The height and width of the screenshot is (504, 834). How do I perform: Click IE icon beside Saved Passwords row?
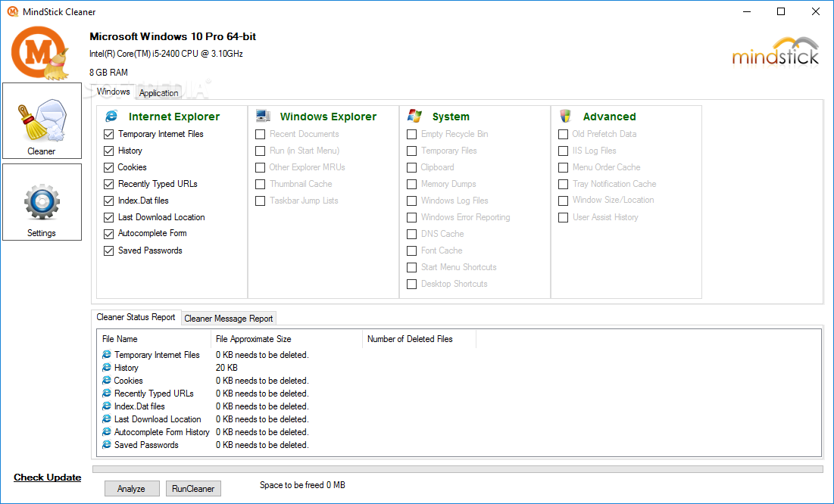click(106, 444)
